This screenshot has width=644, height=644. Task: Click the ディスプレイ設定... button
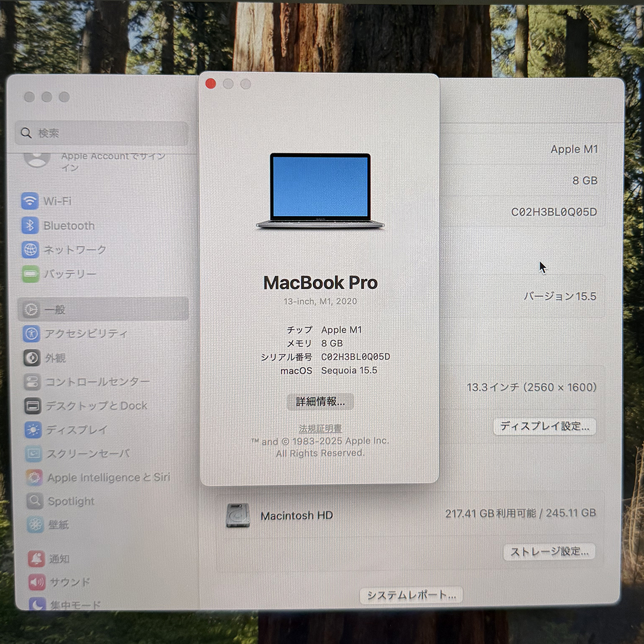point(544,427)
